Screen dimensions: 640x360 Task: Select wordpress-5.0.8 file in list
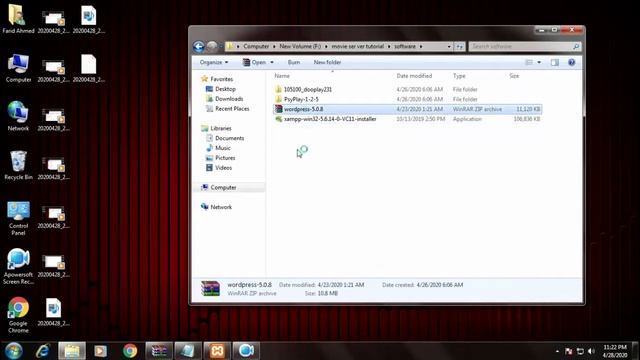(x=407, y=109)
